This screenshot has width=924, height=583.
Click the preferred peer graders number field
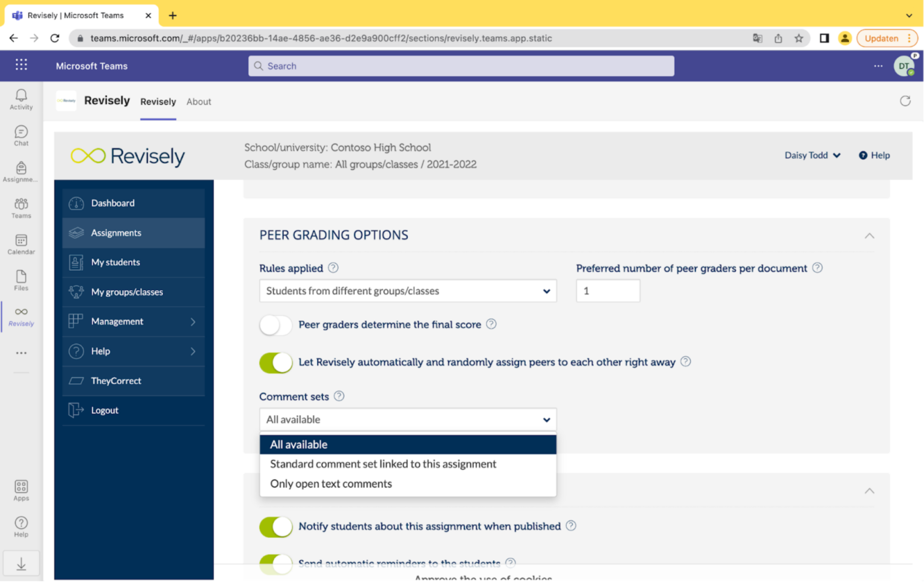tap(608, 291)
